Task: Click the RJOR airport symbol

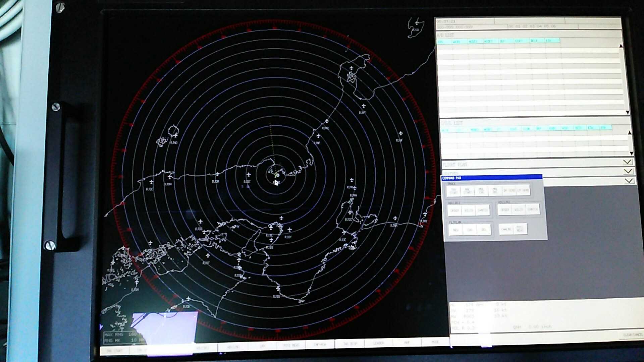Action: click(x=217, y=174)
